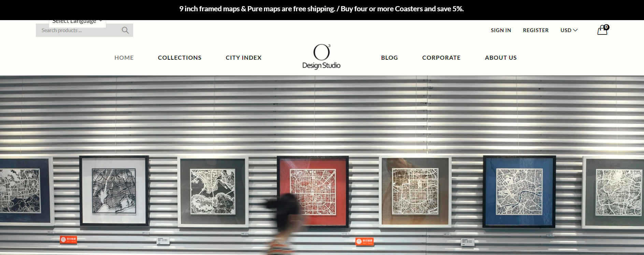
Task: Visit the About Us page
Action: click(x=501, y=58)
